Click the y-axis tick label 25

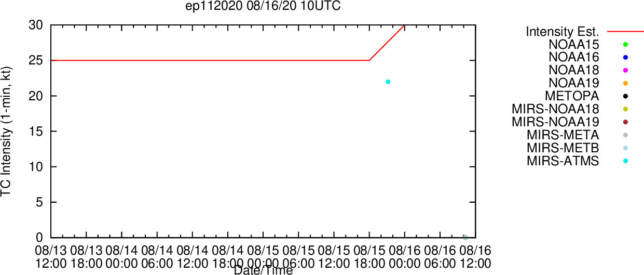[x=36, y=60]
